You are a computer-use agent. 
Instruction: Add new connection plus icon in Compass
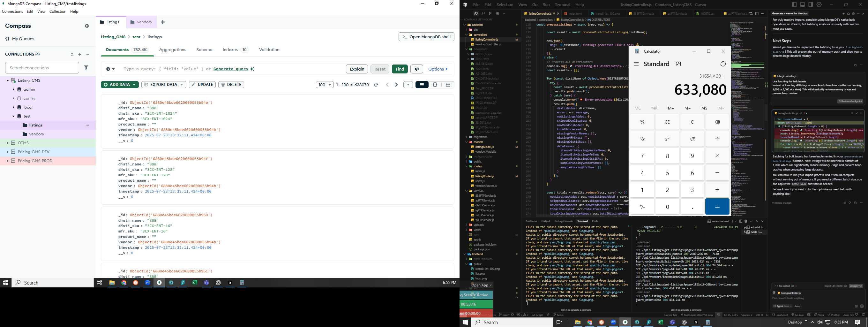tap(80, 54)
